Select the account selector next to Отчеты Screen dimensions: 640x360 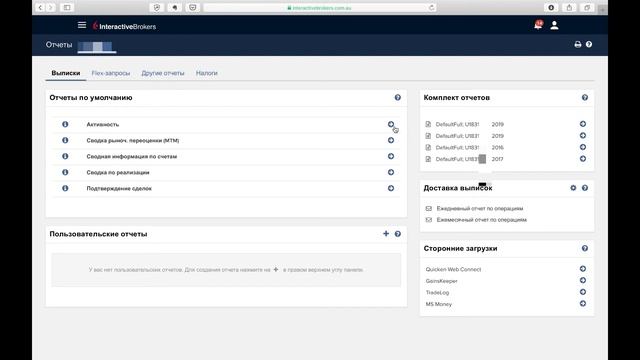pyautogui.click(x=97, y=46)
